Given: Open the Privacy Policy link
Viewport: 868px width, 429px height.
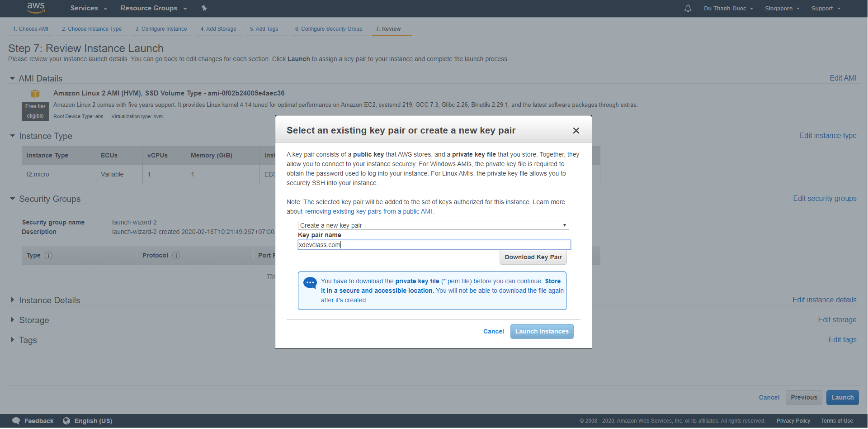Looking at the screenshot, I should [793, 421].
